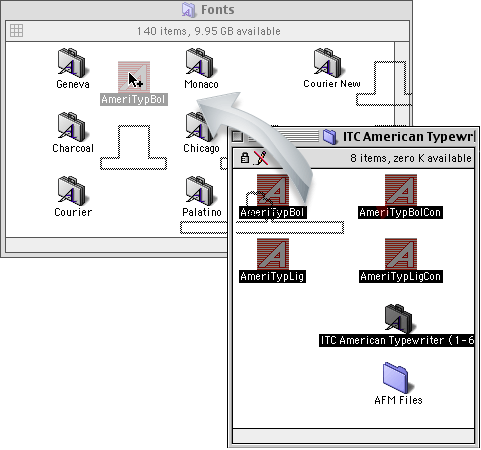Click the AmeriTypBol icon in ITC window
Image resolution: width=481 pixels, height=450 pixels.
[273, 190]
